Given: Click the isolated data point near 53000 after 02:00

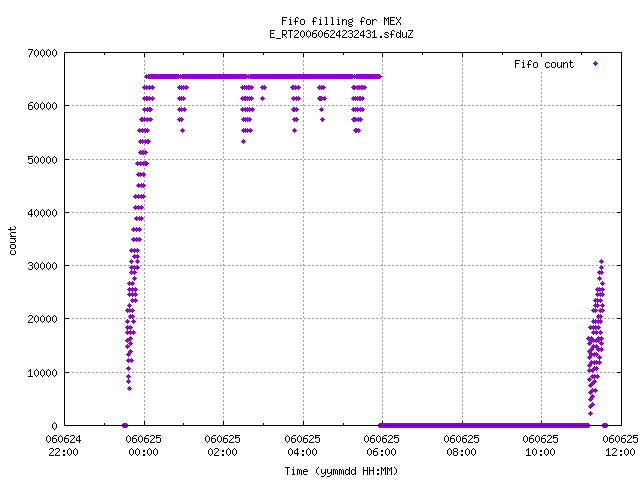Looking at the screenshot, I should 244,142.
